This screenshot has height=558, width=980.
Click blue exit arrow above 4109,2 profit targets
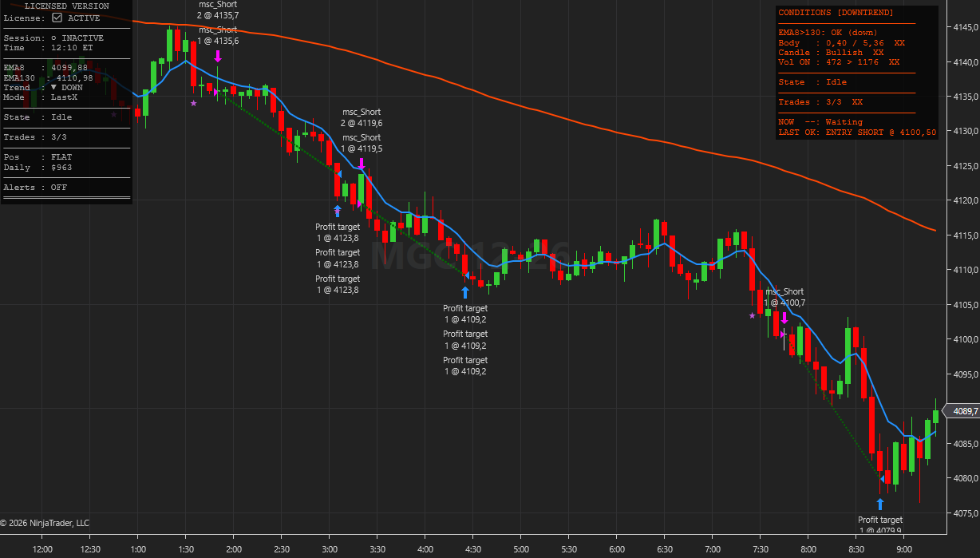pyautogui.click(x=465, y=292)
